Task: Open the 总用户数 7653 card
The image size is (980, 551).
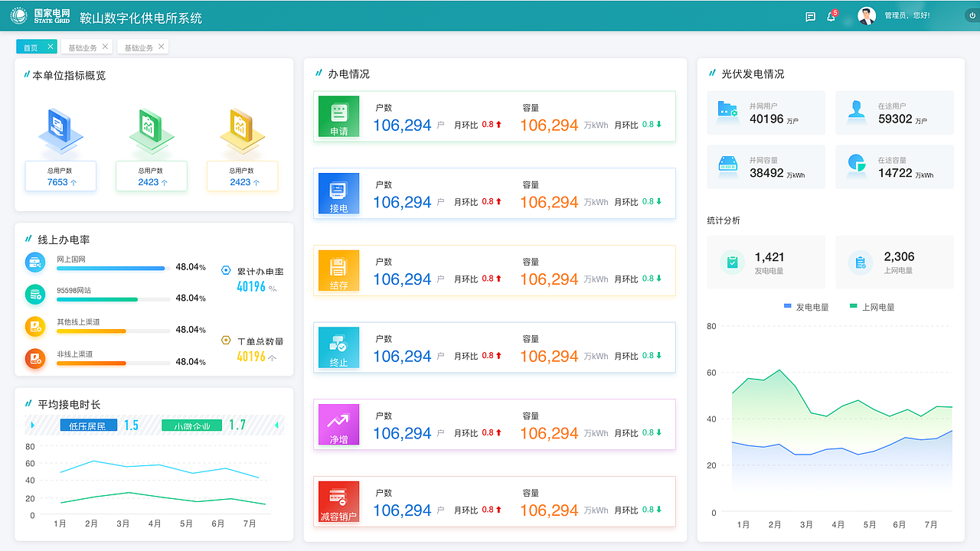Action: (x=60, y=176)
